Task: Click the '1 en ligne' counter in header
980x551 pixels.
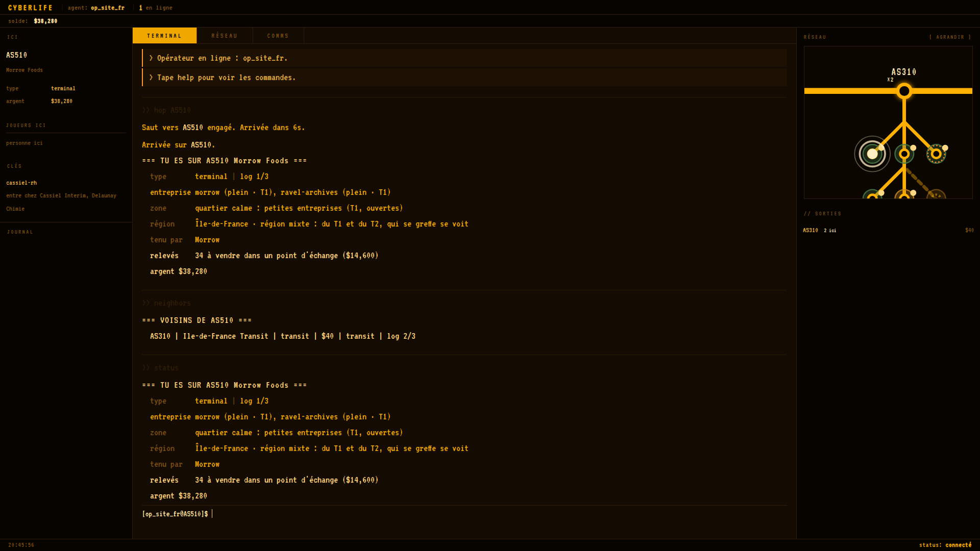Action: click(156, 8)
